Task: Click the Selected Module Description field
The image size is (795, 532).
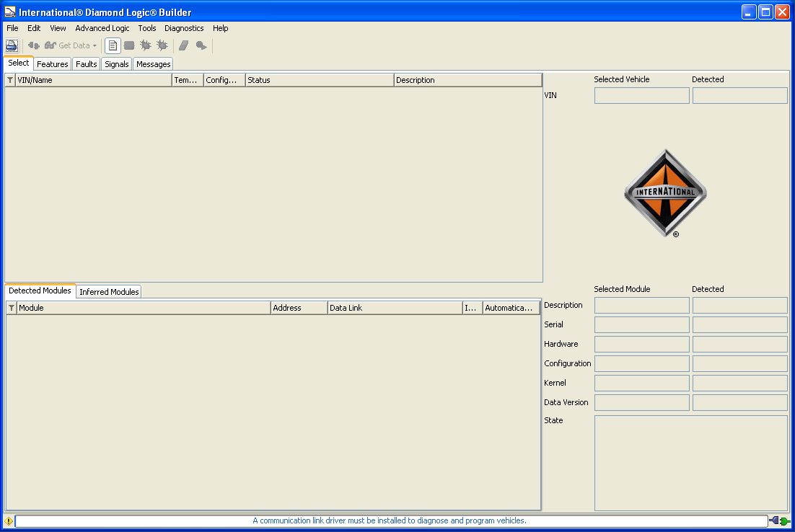Action: coord(642,306)
